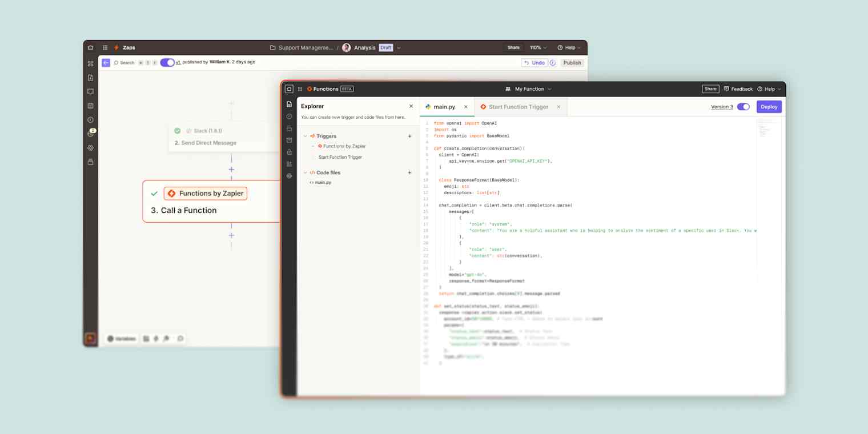Open the comments icon in Zaps sidebar

[90, 91]
